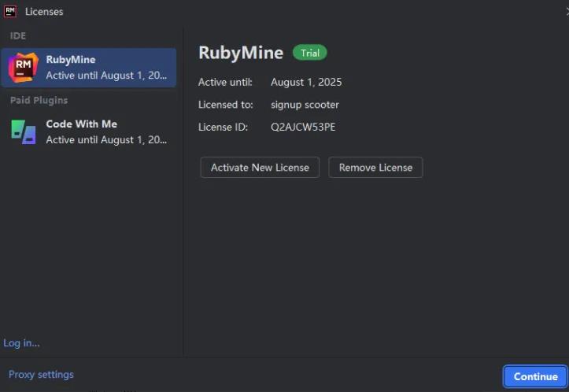Screen dimensions: 569x392
Task: Click the 'Active until:' label
Action: tap(225, 82)
